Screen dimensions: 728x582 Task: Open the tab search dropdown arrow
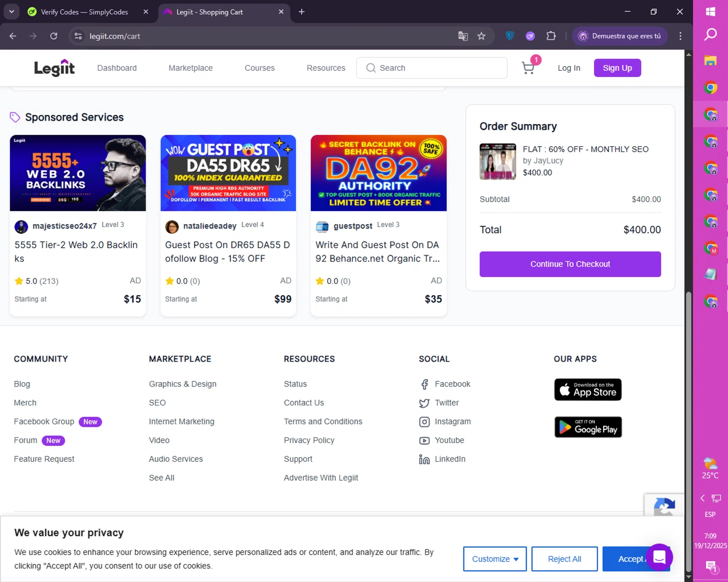(11, 12)
